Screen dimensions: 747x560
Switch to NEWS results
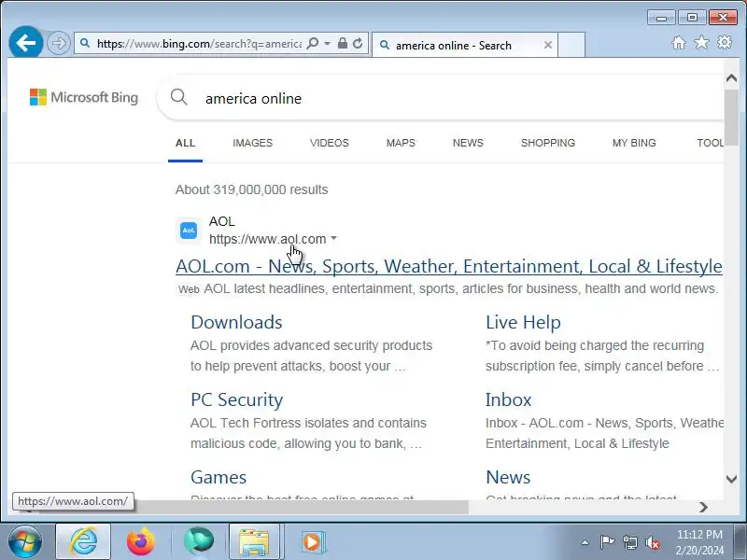point(468,143)
